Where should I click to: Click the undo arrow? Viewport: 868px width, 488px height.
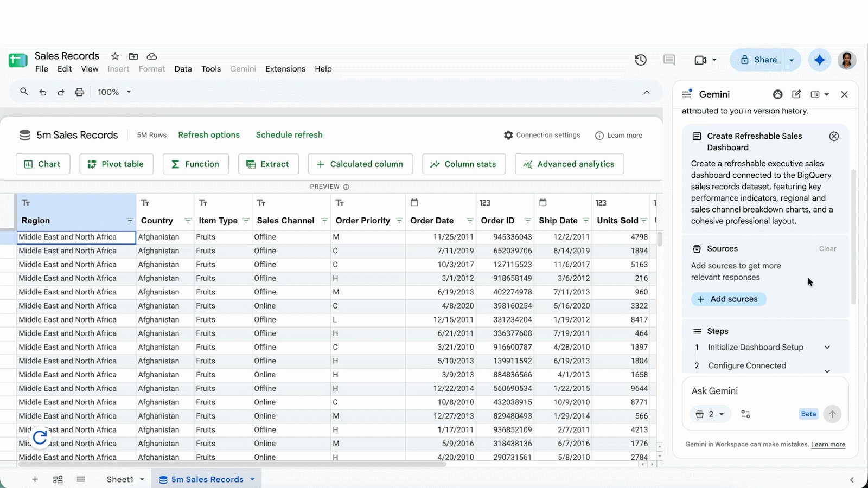43,92
